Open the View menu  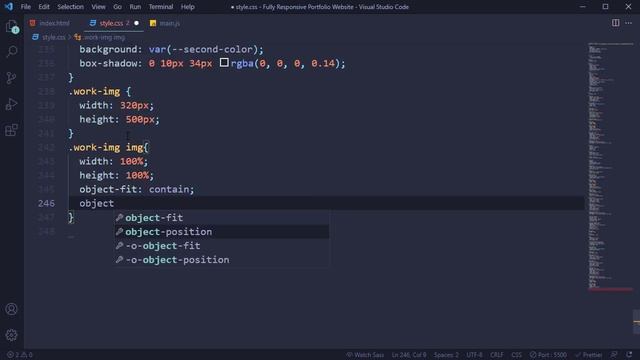98,7
